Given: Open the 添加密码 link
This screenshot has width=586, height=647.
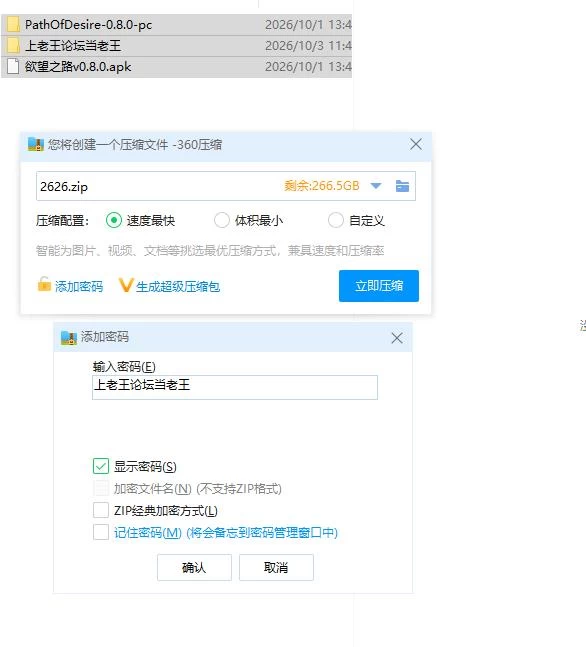Looking at the screenshot, I should 79,286.
